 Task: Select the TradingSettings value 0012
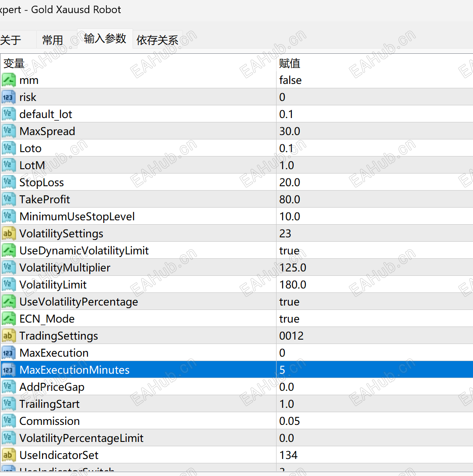coord(291,336)
